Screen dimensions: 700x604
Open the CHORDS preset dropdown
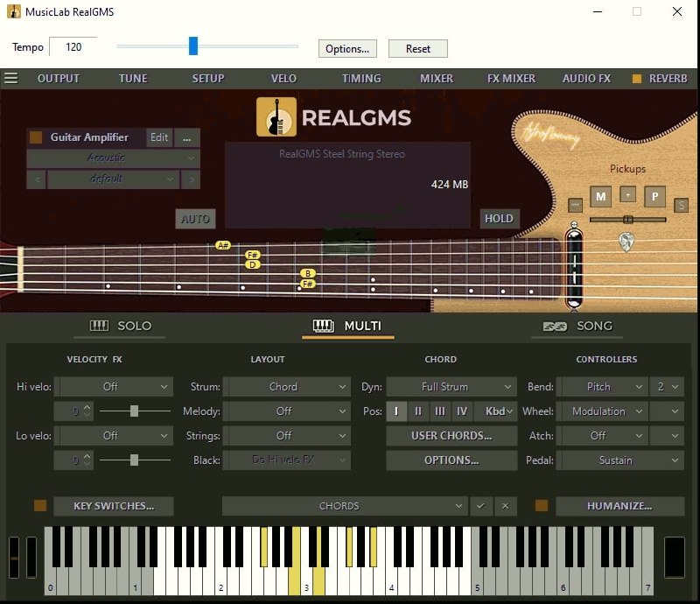click(x=345, y=506)
